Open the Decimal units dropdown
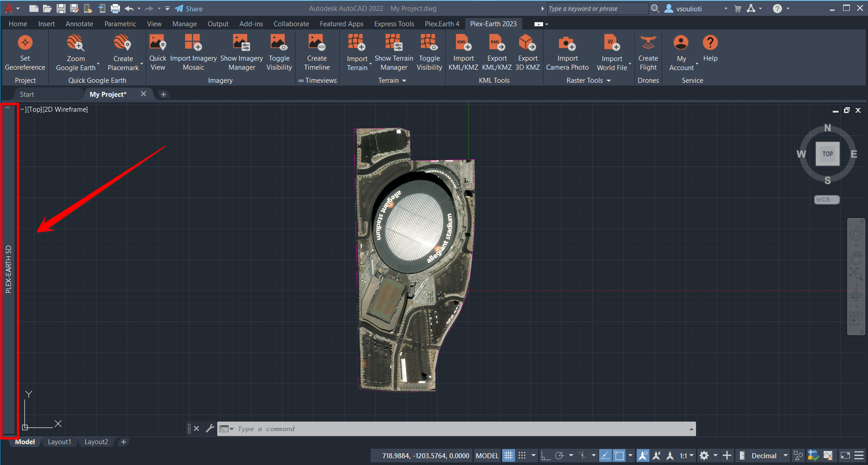 click(x=769, y=456)
